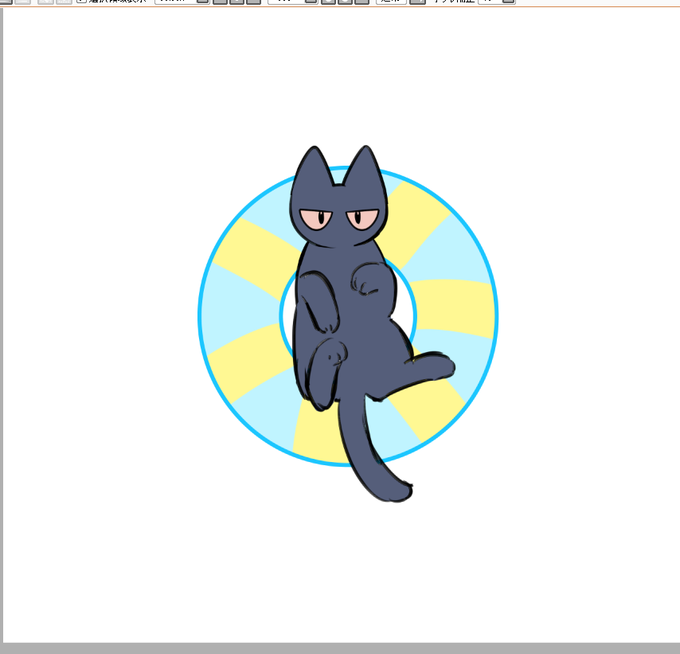Viewport: 680px width, 654px height.
Task: Click the cat's left pointed ear
Action: (314, 167)
